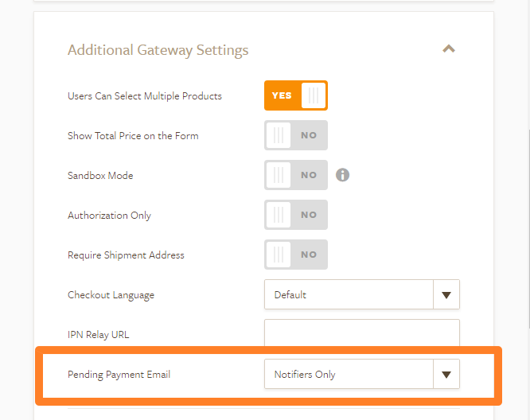Click the Checkout Language dropdown arrow
The height and width of the screenshot is (420, 530).
click(446, 294)
